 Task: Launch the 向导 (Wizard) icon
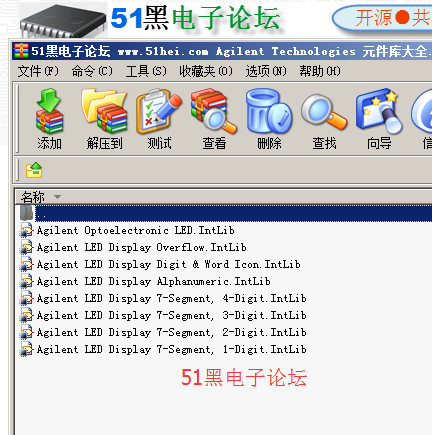point(379,118)
